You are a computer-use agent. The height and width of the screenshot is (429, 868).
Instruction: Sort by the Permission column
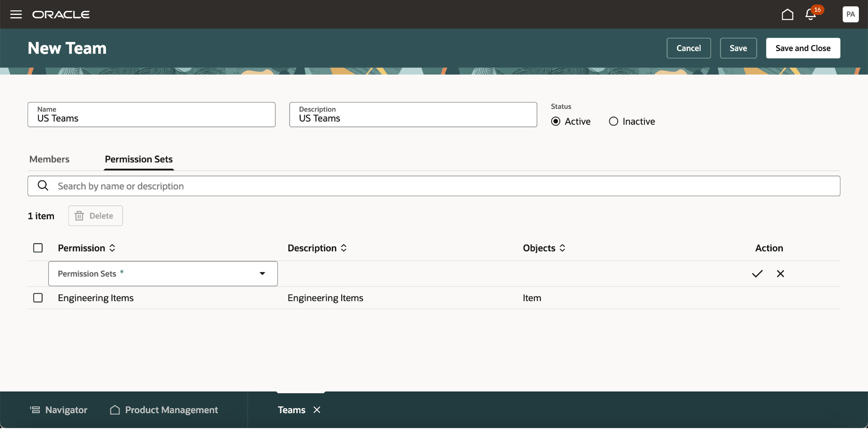tap(112, 248)
